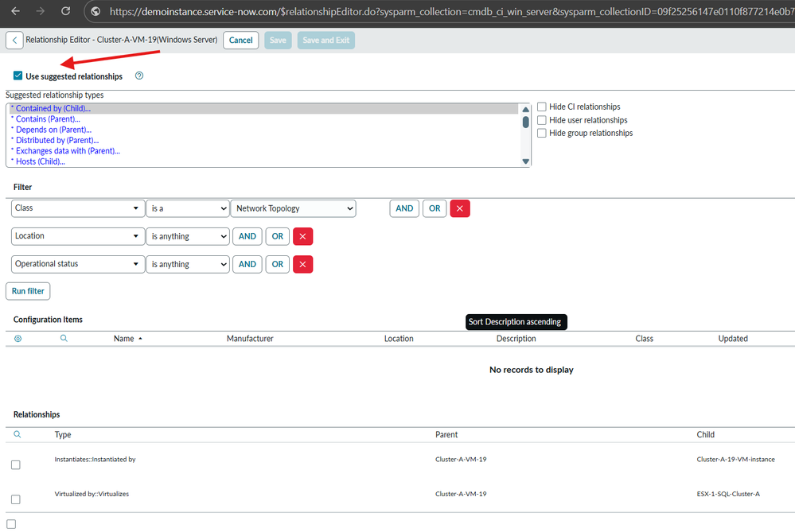The width and height of the screenshot is (795, 532).
Task: Check Hide CI relationships
Action: 541,107
